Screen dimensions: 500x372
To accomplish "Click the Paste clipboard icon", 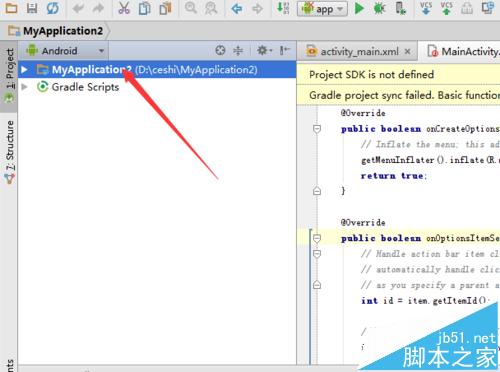I will click(x=165, y=8).
